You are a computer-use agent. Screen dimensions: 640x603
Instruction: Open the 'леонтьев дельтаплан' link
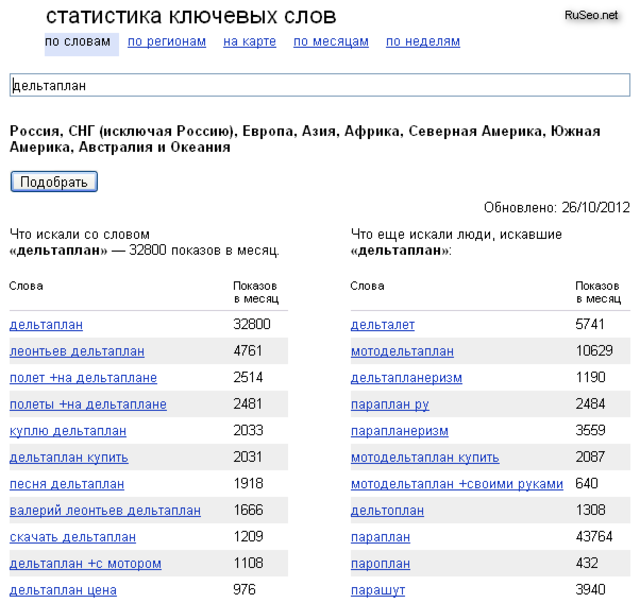(x=77, y=351)
